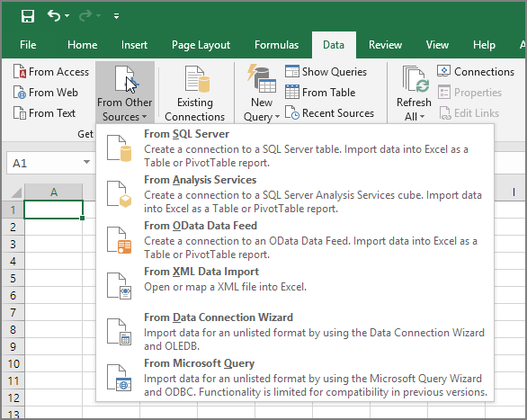This screenshot has height=420, width=527.
Task: Open the Connections button
Action: (x=476, y=72)
